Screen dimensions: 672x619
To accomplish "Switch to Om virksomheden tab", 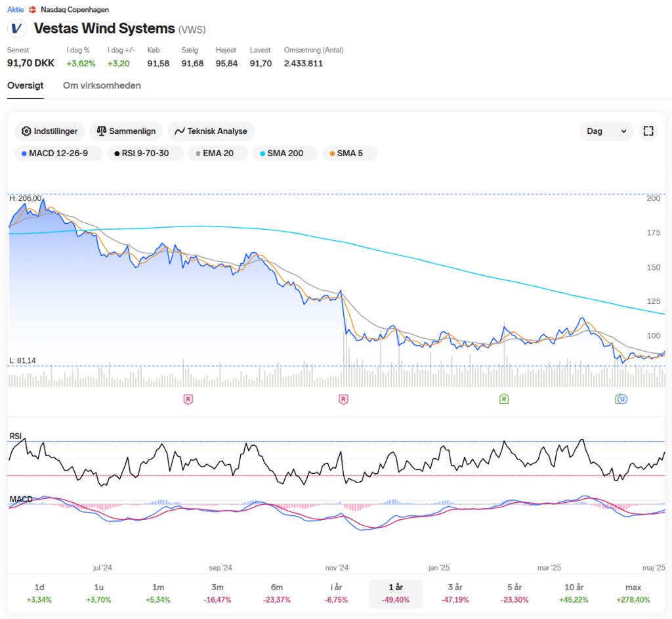I will 102,86.
